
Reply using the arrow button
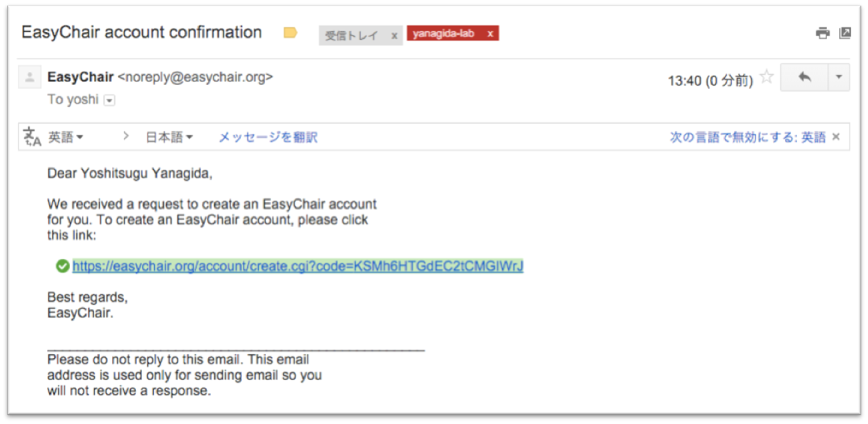pos(804,78)
